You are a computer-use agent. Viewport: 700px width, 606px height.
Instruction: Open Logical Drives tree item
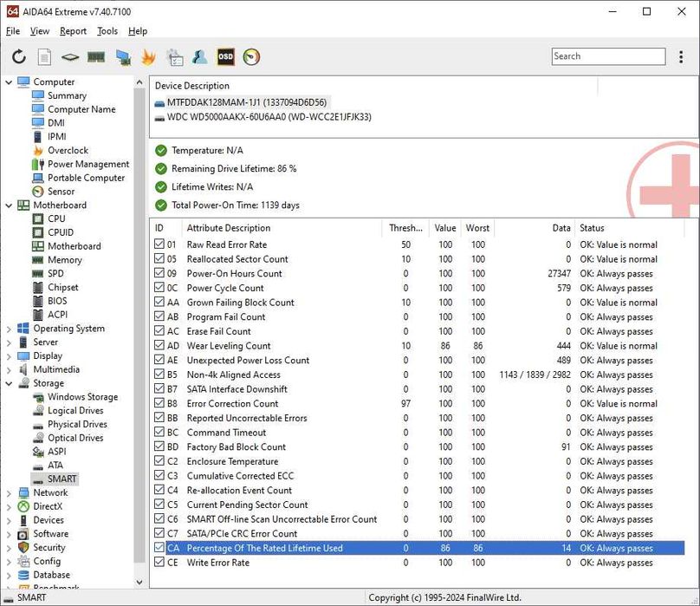[75, 410]
